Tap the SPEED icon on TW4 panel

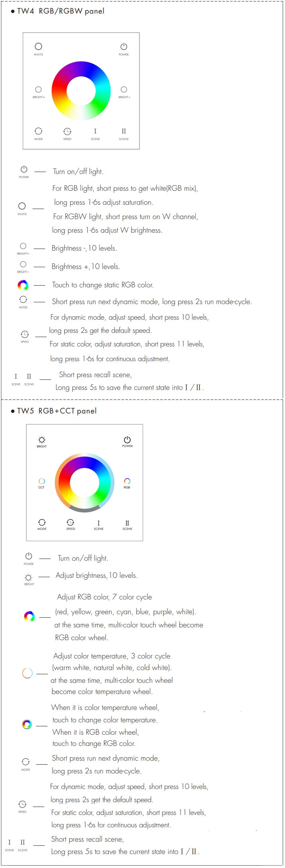(67, 131)
